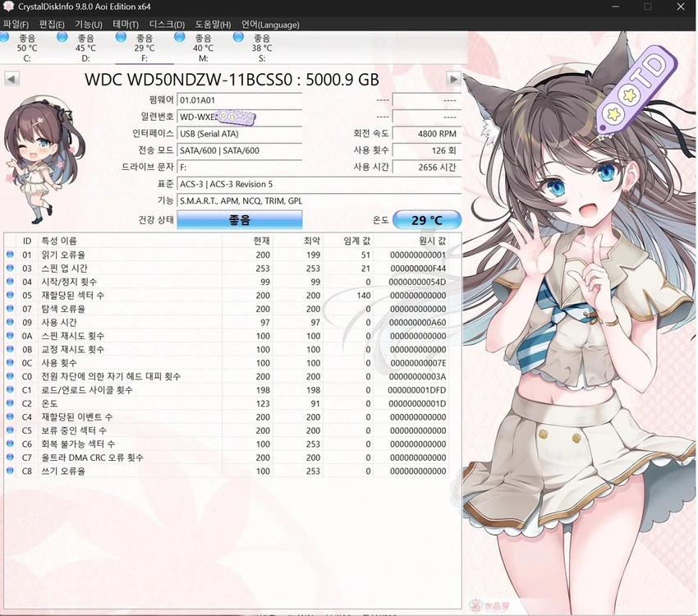Click the 회전 속도 value 4800 RPM

pyautogui.click(x=426, y=134)
